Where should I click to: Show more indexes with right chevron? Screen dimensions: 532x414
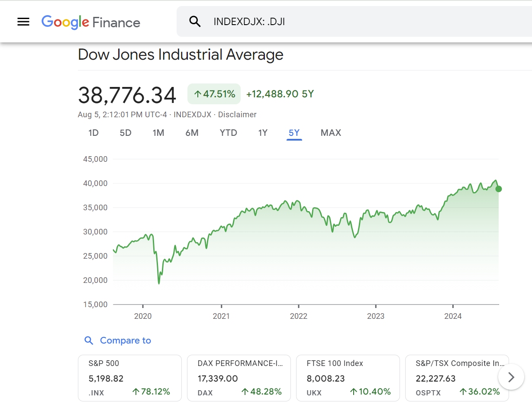[511, 377]
